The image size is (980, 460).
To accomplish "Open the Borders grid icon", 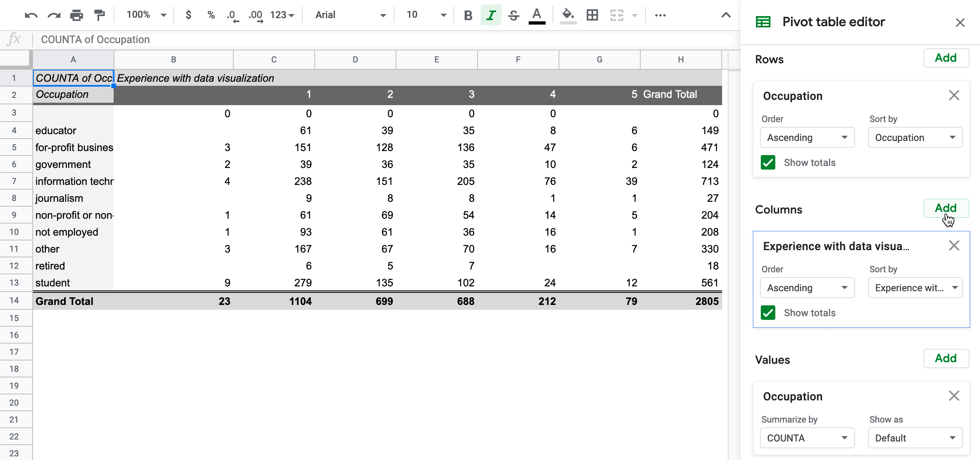I will click(x=592, y=15).
